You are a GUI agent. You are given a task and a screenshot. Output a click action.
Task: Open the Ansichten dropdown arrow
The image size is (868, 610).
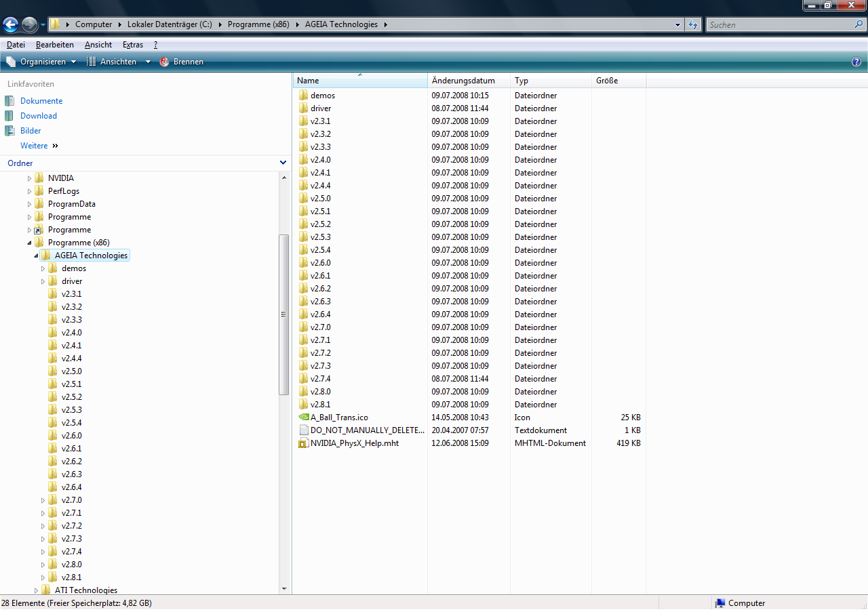pyautogui.click(x=148, y=62)
